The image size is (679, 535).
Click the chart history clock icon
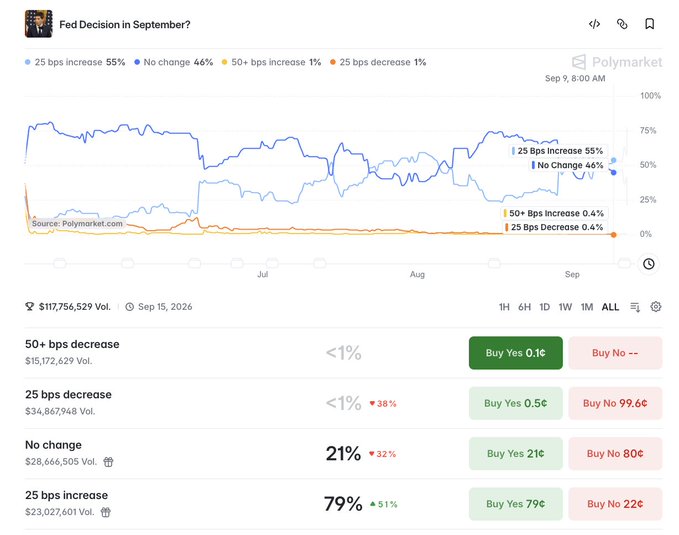(648, 264)
